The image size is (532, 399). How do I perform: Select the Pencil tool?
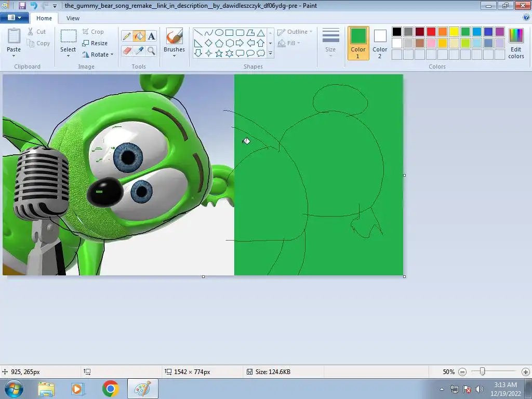(127, 36)
